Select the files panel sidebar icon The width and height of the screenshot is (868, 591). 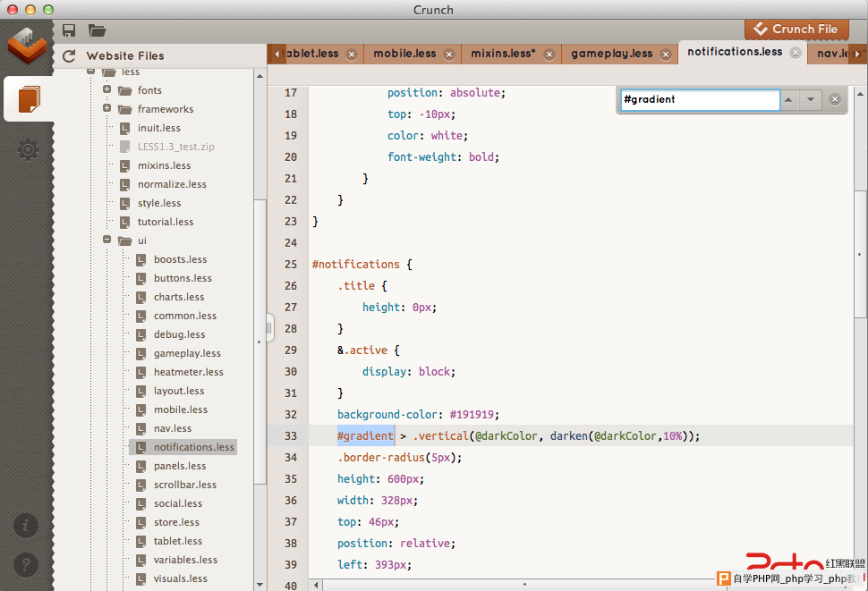[x=29, y=99]
